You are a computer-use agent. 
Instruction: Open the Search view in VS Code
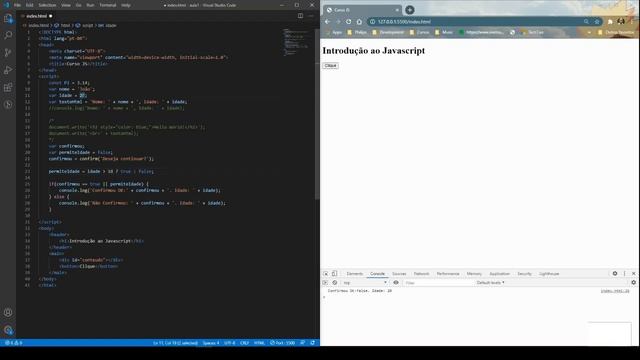tap(8, 36)
